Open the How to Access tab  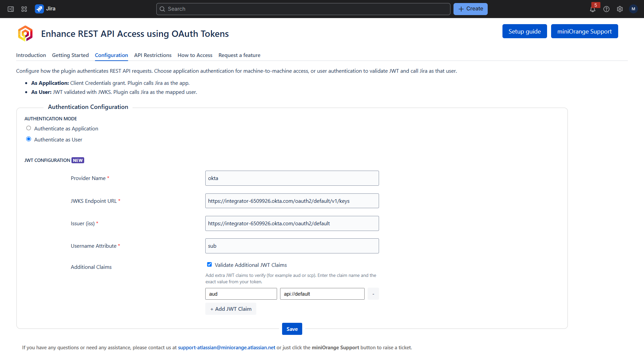195,55
